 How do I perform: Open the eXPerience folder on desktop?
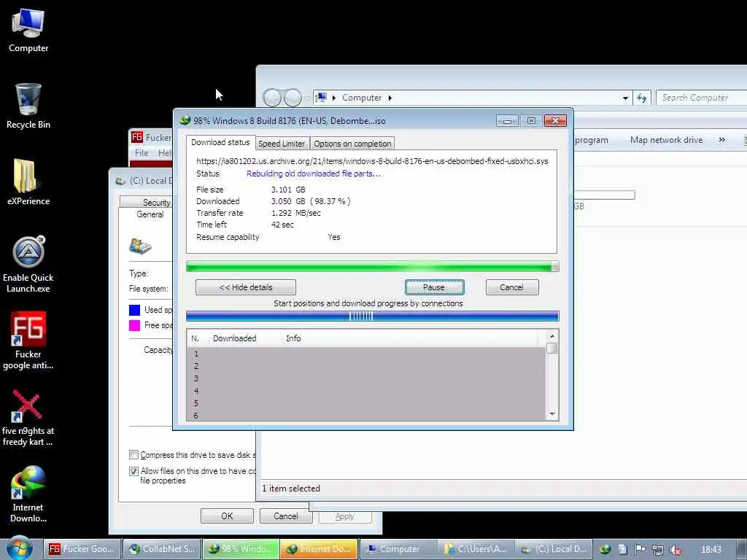[x=28, y=182]
